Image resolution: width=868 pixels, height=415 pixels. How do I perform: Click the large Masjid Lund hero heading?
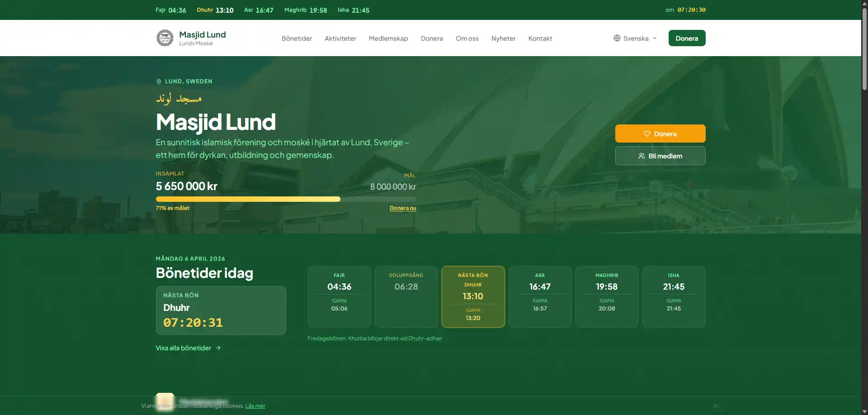tap(216, 122)
